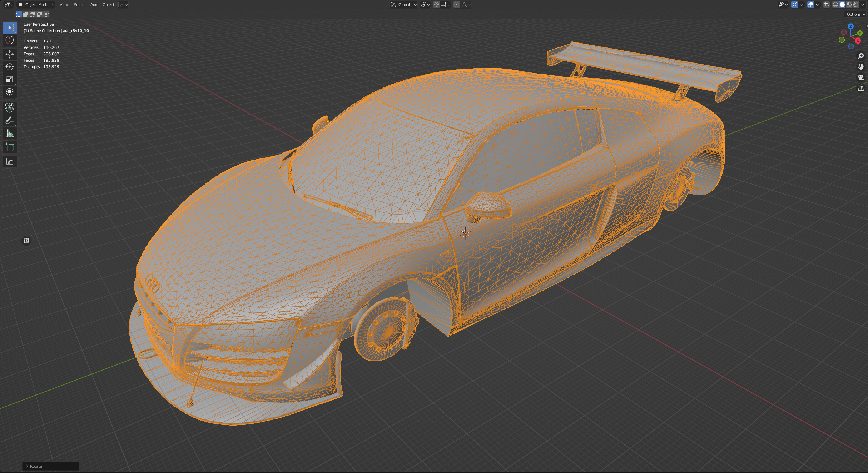Screen dimensions: 868x473
Task: Toggle X-ray display mode
Action: click(826, 5)
